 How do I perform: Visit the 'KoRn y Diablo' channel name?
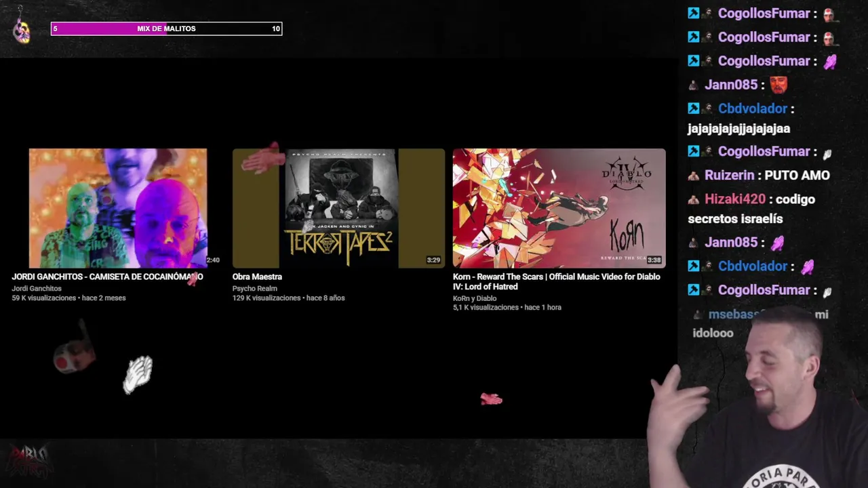[475, 298]
